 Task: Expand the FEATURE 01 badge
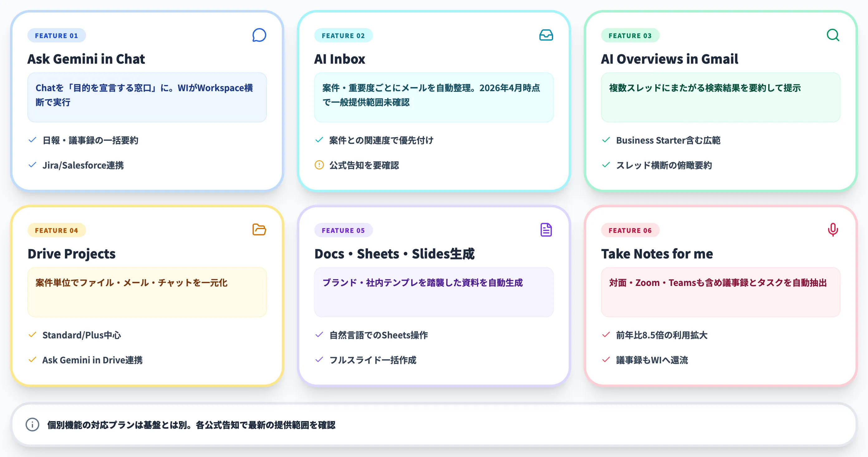pos(56,35)
